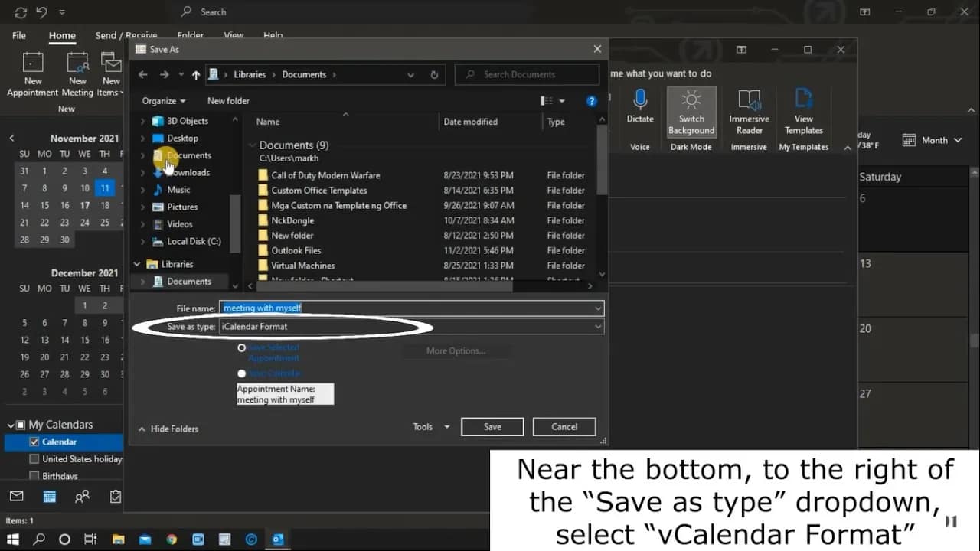
Task: Click the Save button
Action: pos(492,426)
